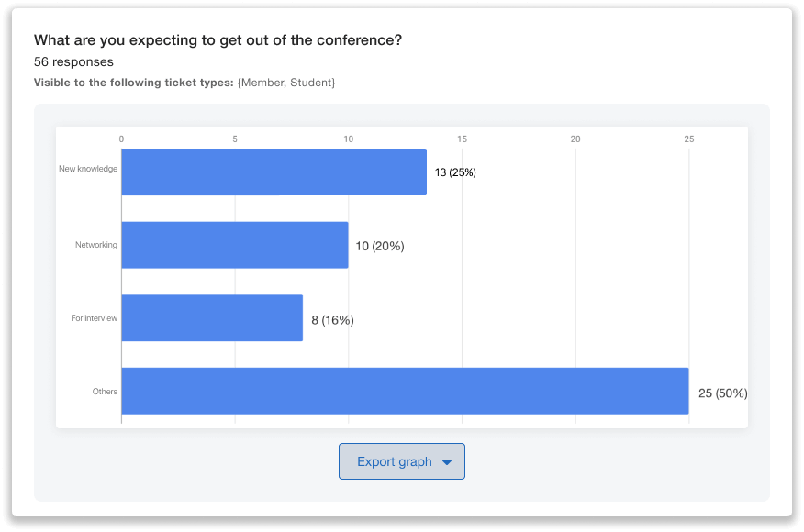Screen dimensions: 804x532
Task: Click the 25 gridline axis number
Action: (688, 138)
